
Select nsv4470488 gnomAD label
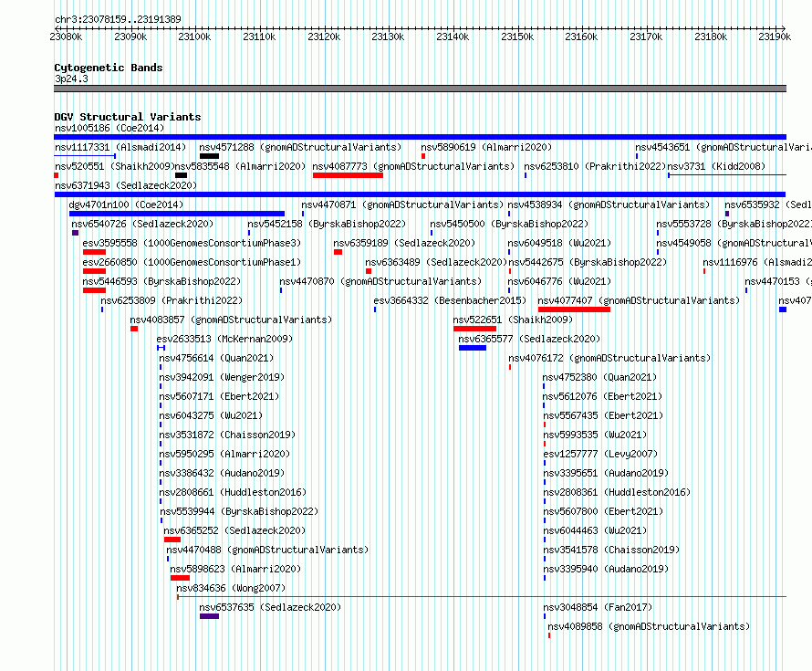tap(267, 550)
